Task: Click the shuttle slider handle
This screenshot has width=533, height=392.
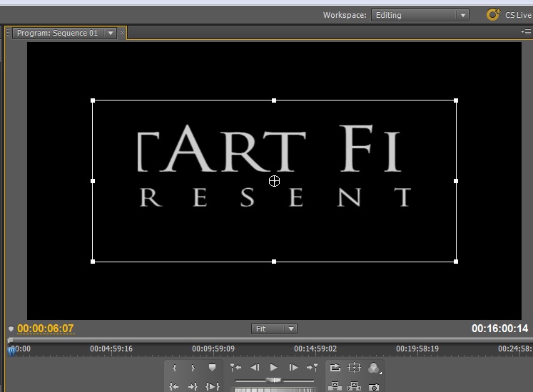Action: pos(274,380)
